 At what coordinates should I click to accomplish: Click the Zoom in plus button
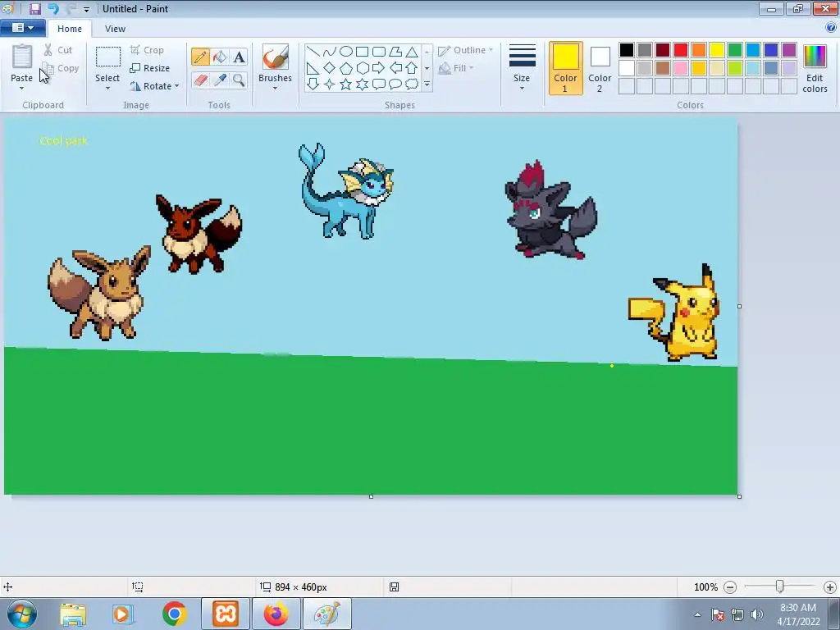click(x=830, y=587)
